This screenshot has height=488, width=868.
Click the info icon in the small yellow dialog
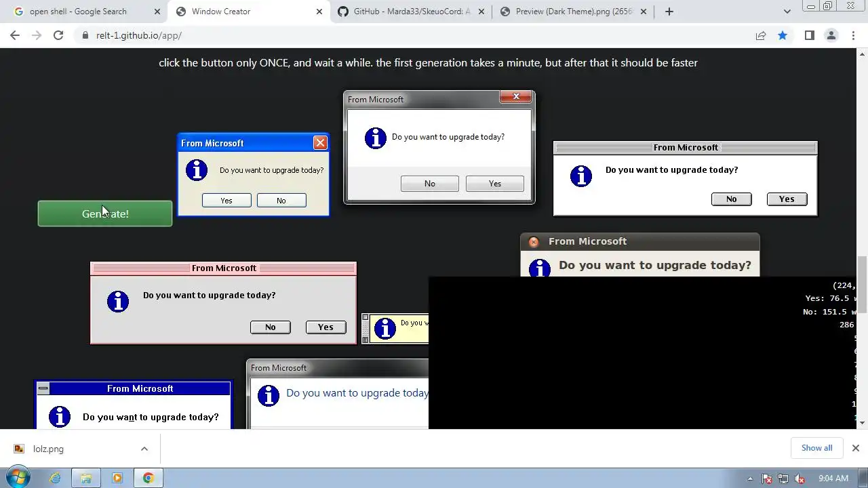point(384,328)
